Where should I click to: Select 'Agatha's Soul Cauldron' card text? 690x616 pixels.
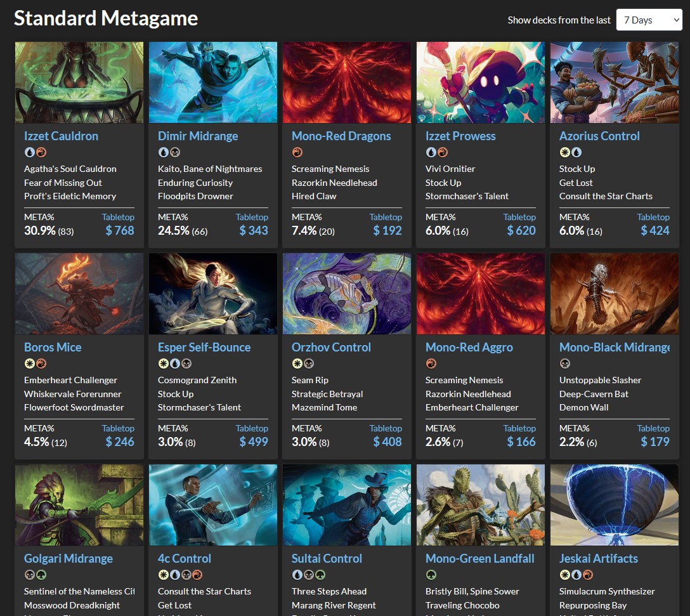click(70, 169)
